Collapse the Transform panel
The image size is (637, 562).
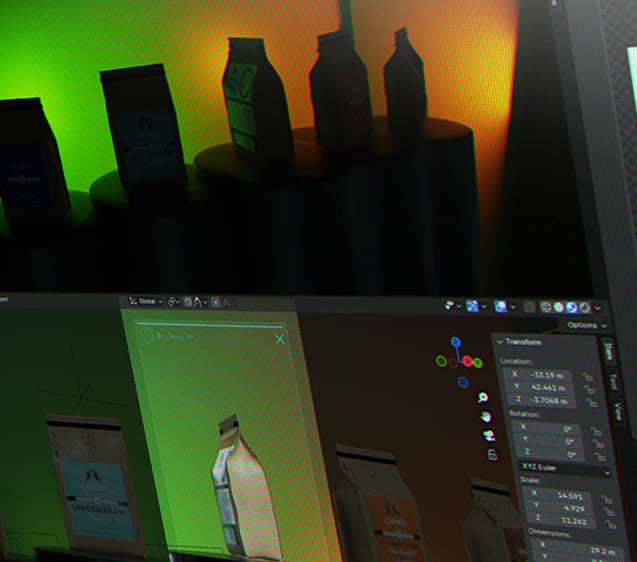point(520,342)
